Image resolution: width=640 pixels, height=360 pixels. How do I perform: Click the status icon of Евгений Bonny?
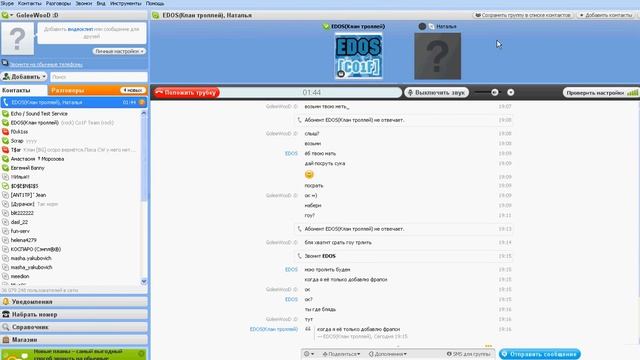pyautogui.click(x=5, y=168)
